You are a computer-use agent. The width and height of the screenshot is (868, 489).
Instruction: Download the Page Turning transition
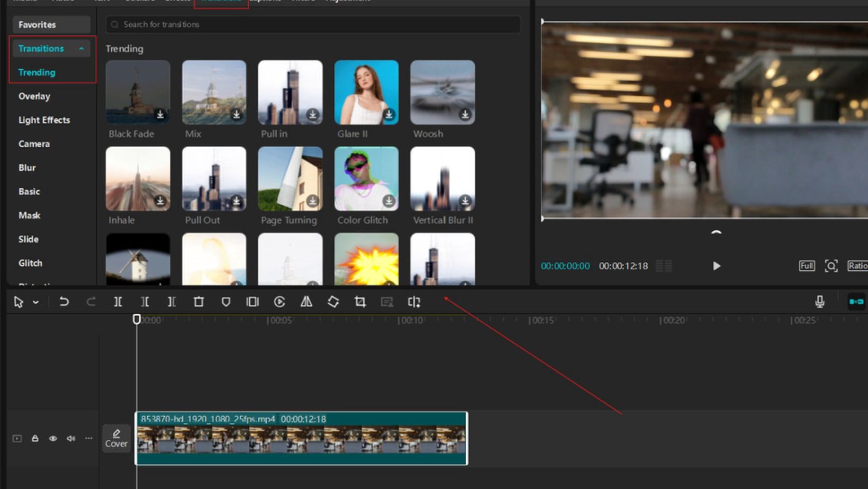coord(313,201)
